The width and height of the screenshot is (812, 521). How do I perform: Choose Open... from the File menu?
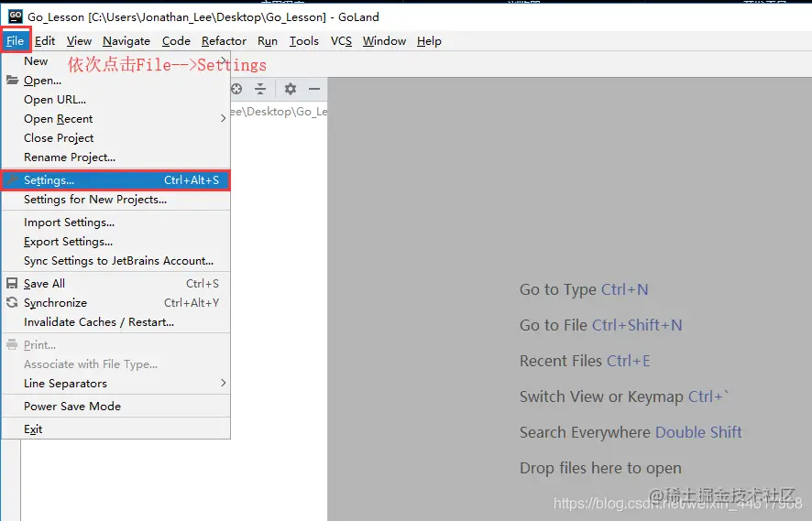click(116, 81)
